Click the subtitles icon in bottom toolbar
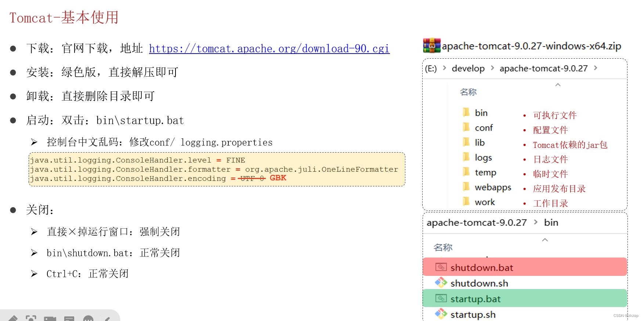 pyautogui.click(x=69, y=318)
